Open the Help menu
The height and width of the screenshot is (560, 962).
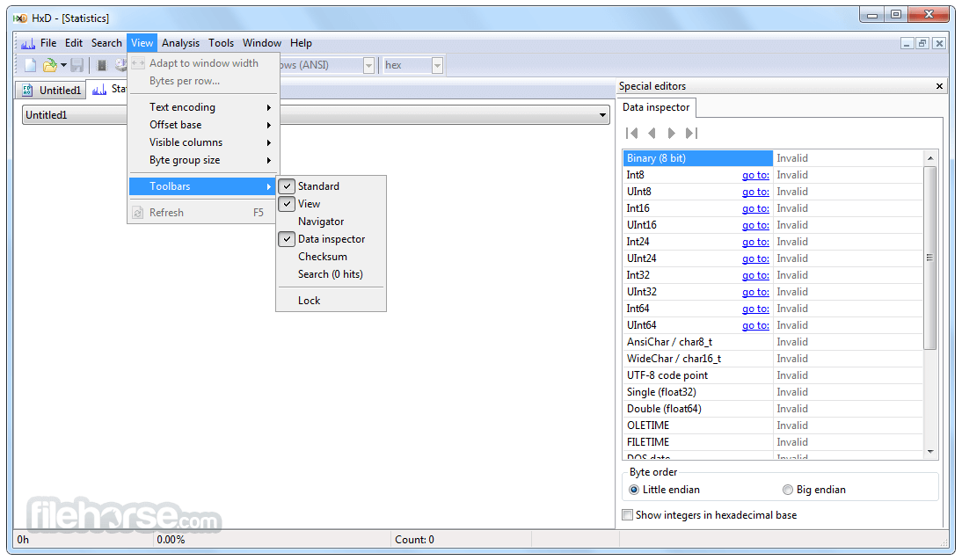(x=302, y=43)
